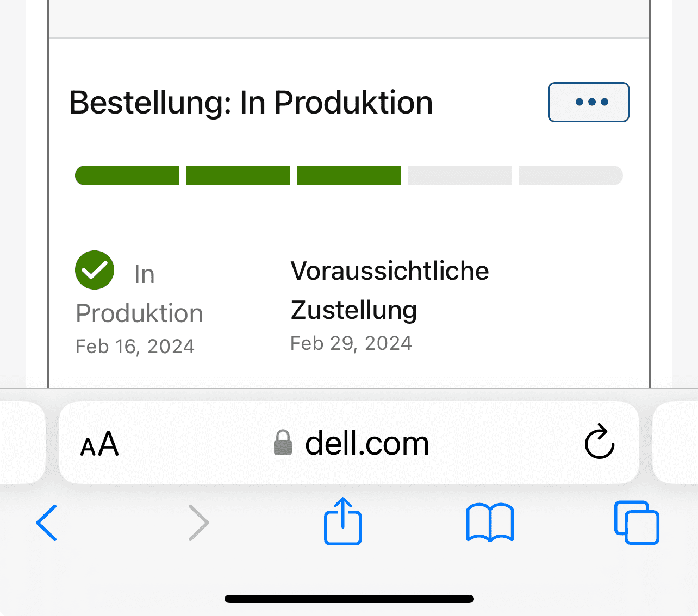Open the Safari share sheet icon
698x616 pixels.
click(342, 520)
